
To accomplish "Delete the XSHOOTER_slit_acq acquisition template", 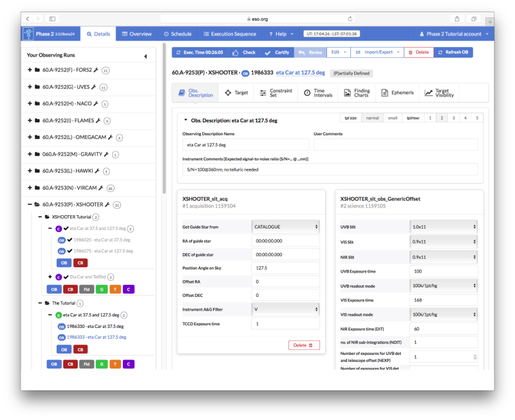I will pyautogui.click(x=304, y=345).
